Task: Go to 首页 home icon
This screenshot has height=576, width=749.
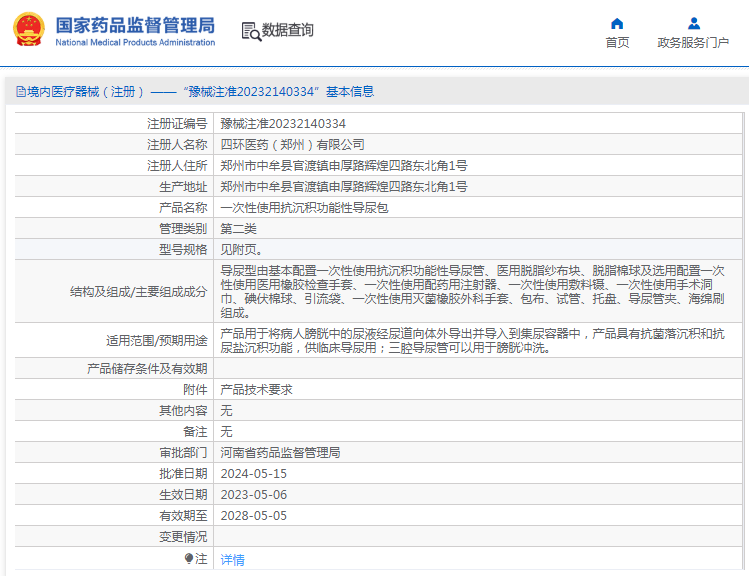Action: (x=617, y=23)
